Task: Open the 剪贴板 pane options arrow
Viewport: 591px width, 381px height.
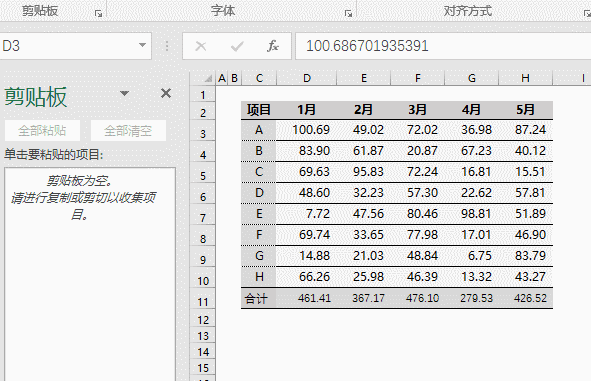Action: tap(124, 93)
